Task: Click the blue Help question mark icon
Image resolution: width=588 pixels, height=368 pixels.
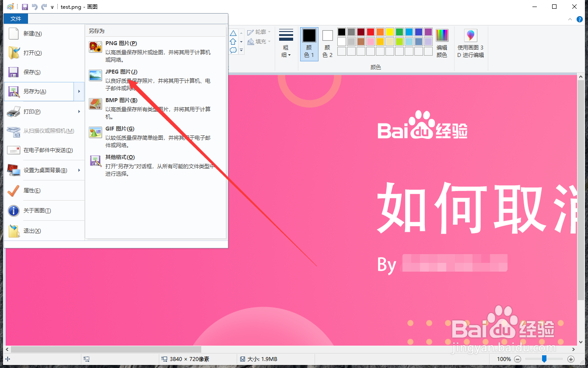Action: [580, 19]
